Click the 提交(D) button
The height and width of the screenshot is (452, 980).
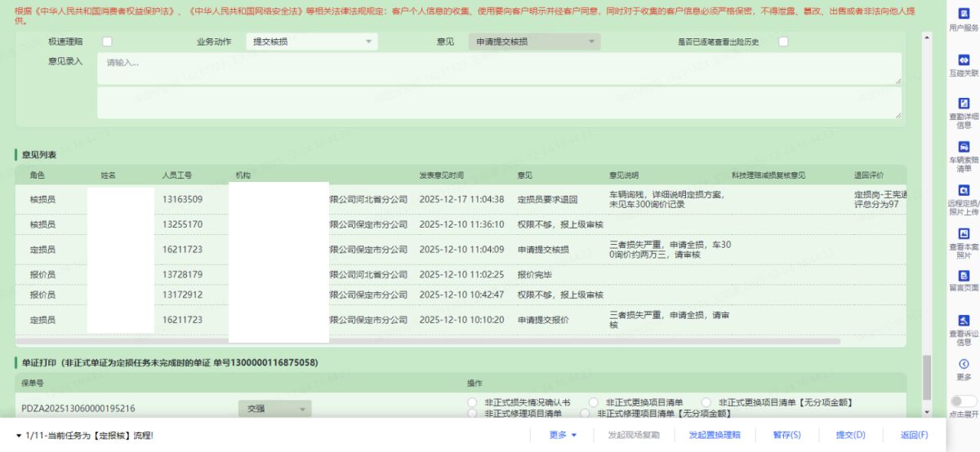click(850, 435)
